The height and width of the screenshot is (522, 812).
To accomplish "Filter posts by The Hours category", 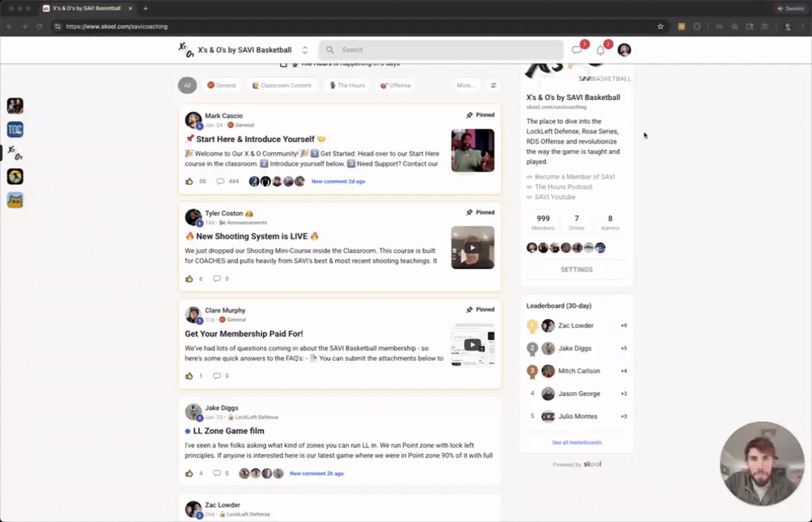I will (x=347, y=86).
